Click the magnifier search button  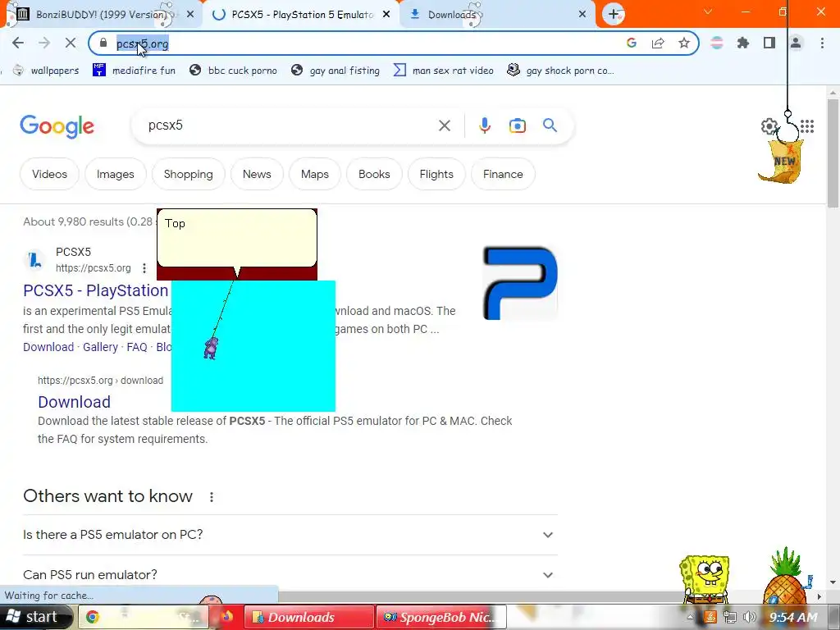[550, 126]
